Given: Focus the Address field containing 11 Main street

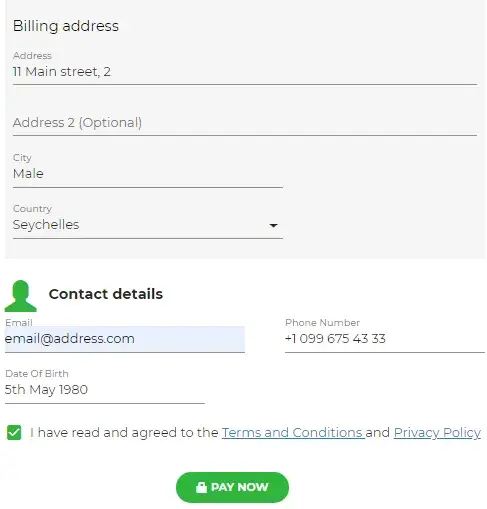Looking at the screenshot, I should click(245, 72).
